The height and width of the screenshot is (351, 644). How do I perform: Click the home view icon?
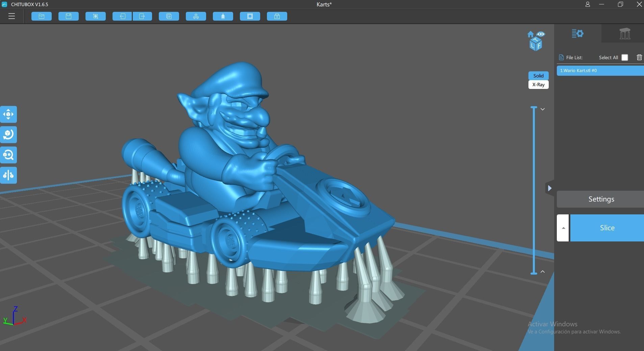[530, 34]
